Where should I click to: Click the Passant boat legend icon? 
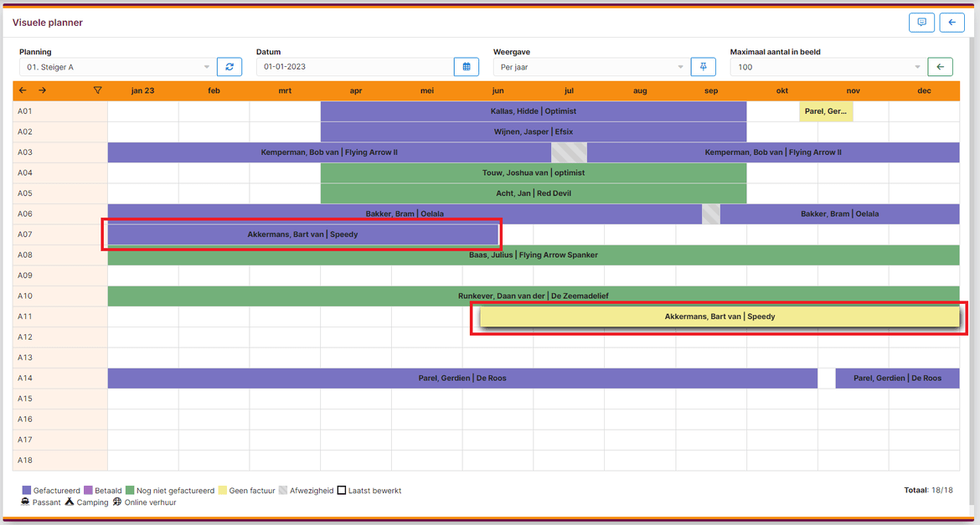point(26,502)
